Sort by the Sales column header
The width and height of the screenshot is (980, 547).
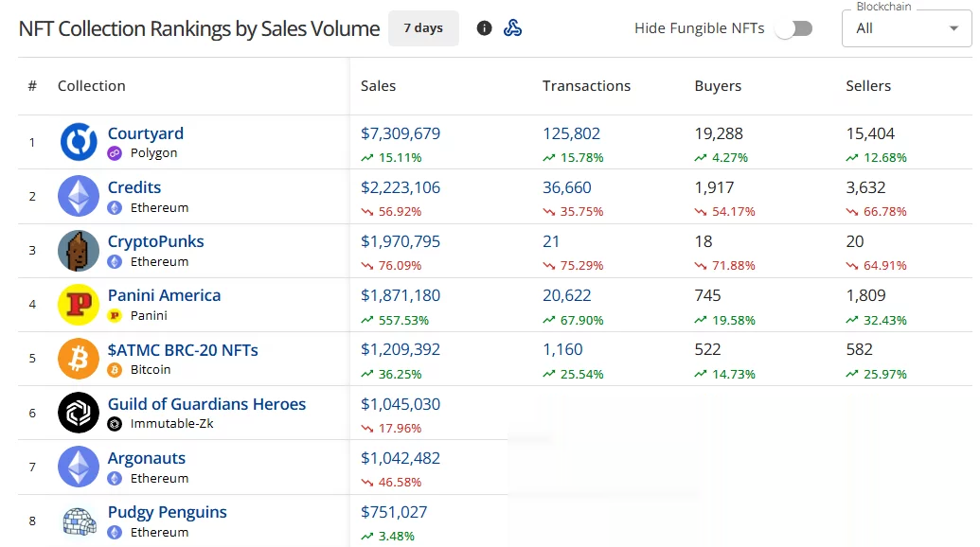pos(378,85)
